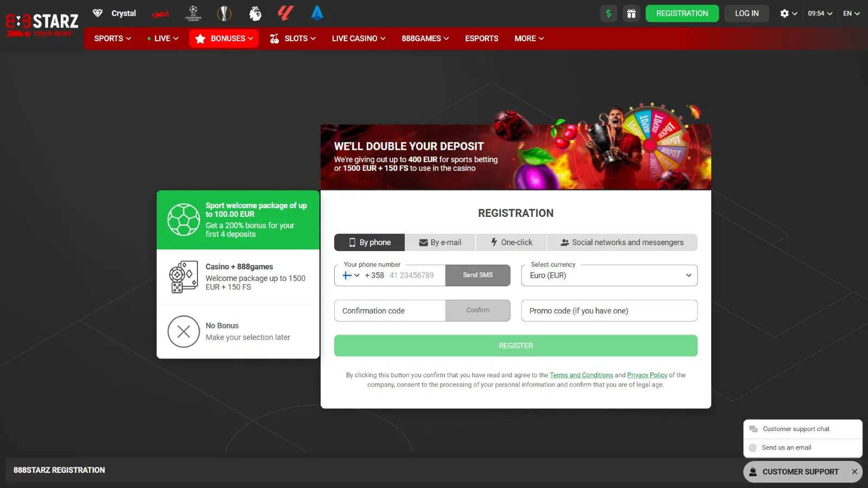Click the Premier League lion icon
This screenshot has width=868, height=488.
pyautogui.click(x=255, y=13)
